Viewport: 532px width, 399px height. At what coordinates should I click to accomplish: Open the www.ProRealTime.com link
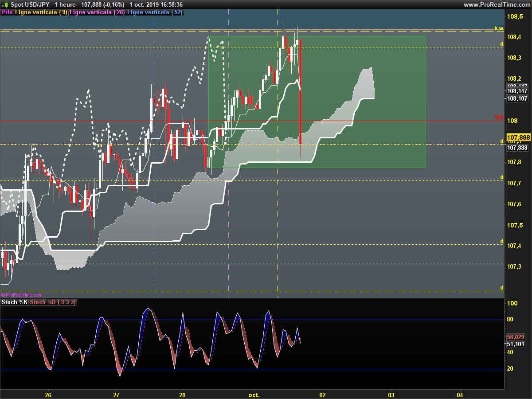(x=497, y=4)
